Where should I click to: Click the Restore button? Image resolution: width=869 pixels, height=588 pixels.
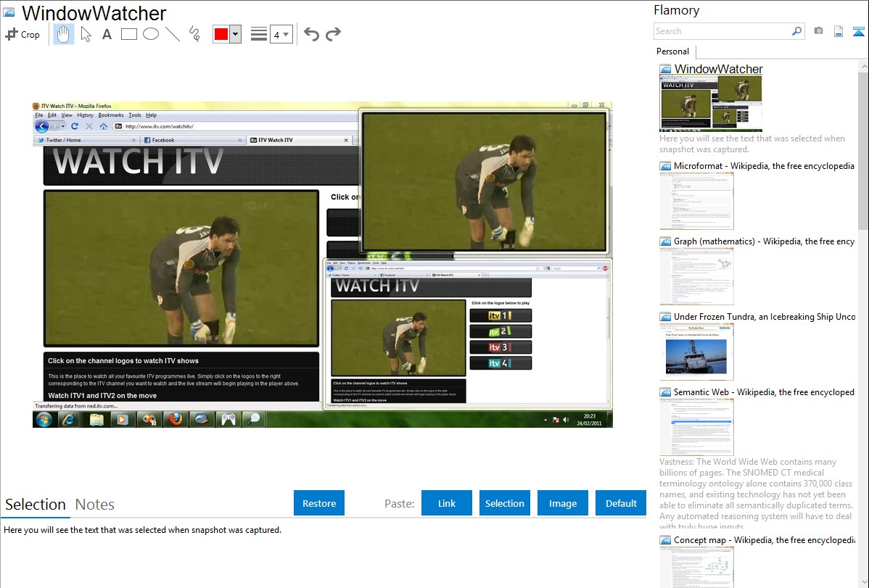319,503
